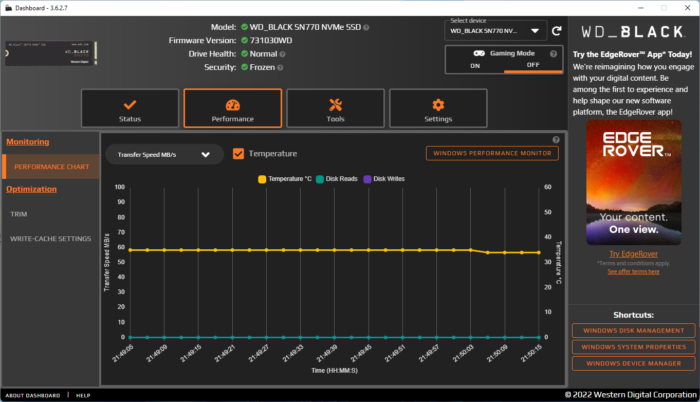This screenshot has width=700, height=402.
Task: Expand the Select device dropdown
Action: (x=496, y=31)
